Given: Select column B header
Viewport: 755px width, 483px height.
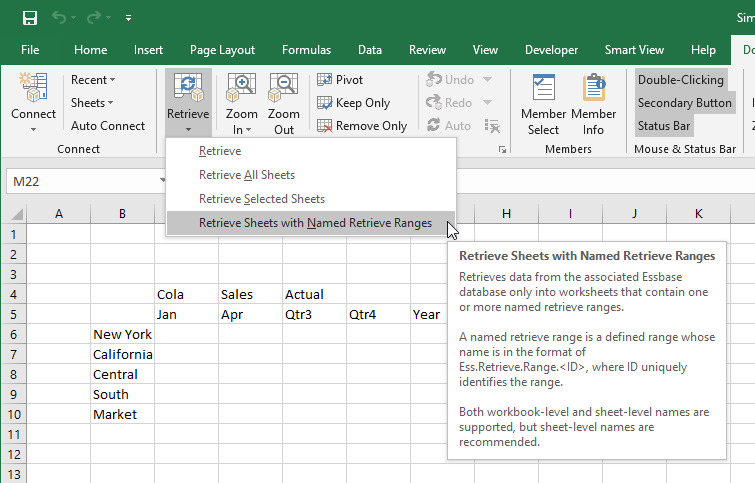Looking at the screenshot, I should 122,214.
